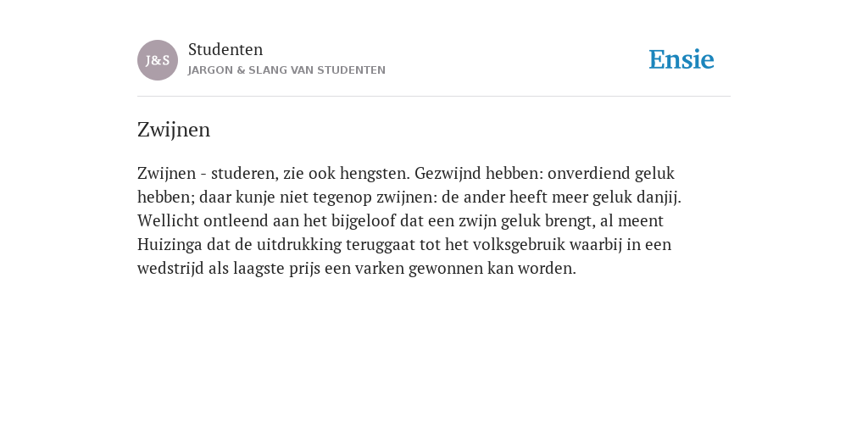
Task: Open the Studenten author name
Action: [225, 50]
